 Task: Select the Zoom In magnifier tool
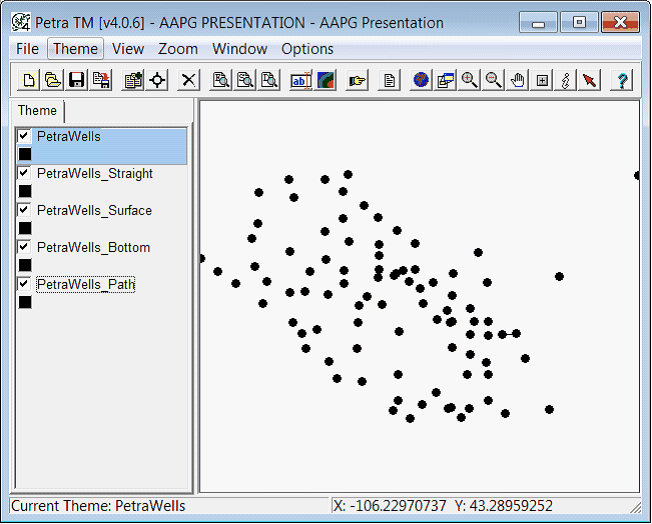point(469,80)
